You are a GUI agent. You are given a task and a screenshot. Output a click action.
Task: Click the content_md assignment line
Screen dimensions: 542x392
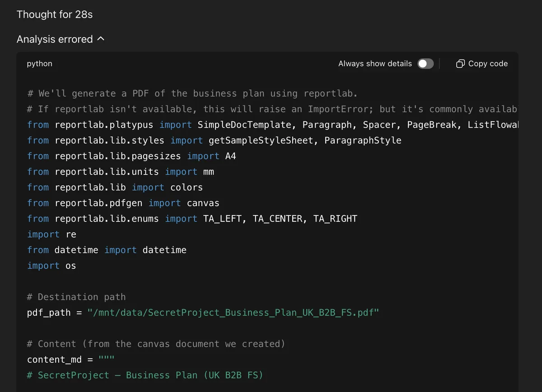click(71, 360)
